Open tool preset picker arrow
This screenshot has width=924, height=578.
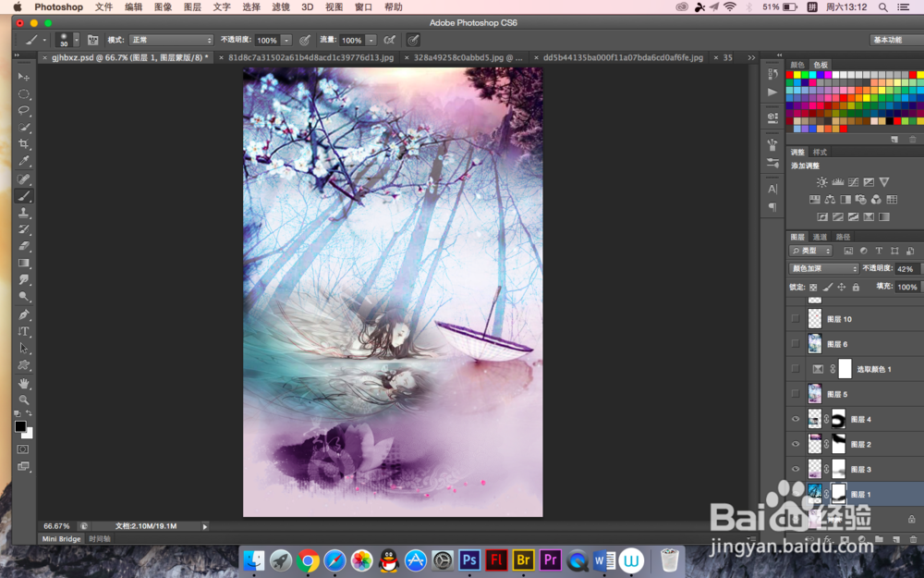(x=44, y=40)
